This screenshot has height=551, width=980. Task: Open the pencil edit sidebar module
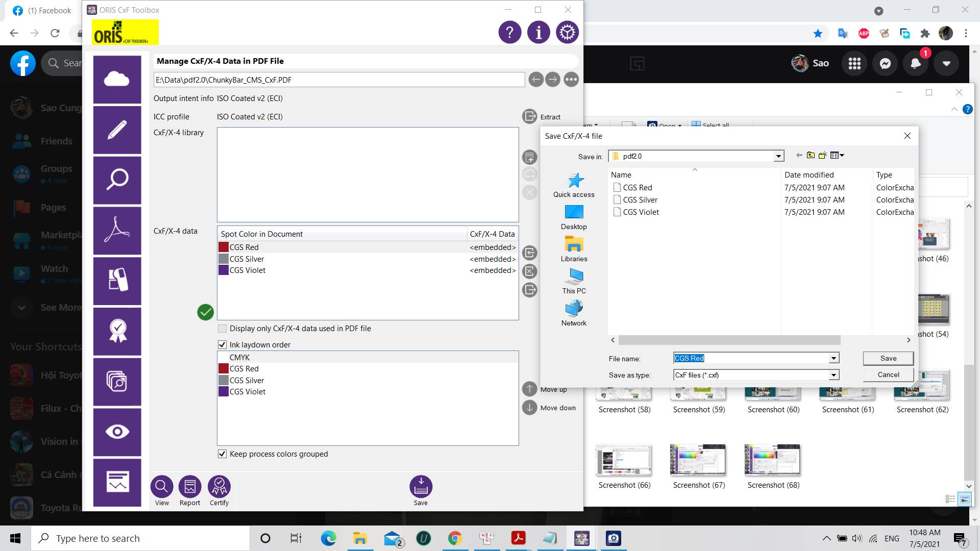(117, 130)
